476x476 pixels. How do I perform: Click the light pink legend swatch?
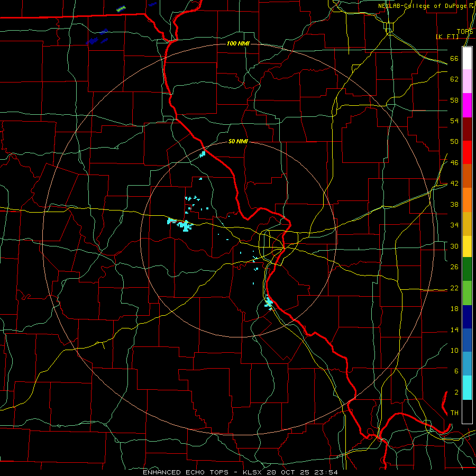click(x=467, y=81)
